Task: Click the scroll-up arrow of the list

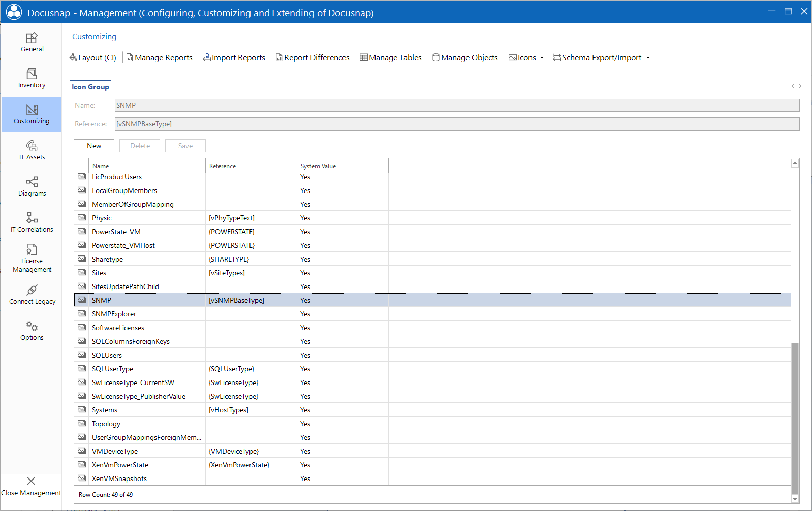Action: click(x=795, y=163)
